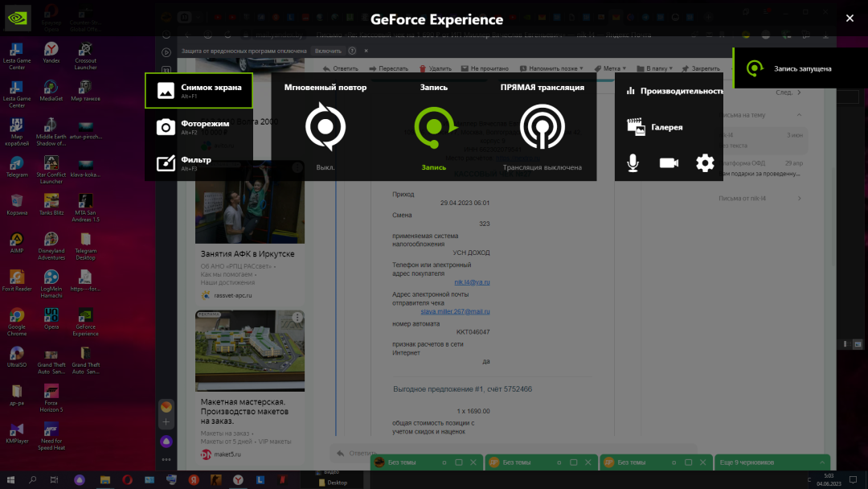The height and width of the screenshot is (489, 868).
Task: Click the Макетная мастерская ad image
Action: 250,351
